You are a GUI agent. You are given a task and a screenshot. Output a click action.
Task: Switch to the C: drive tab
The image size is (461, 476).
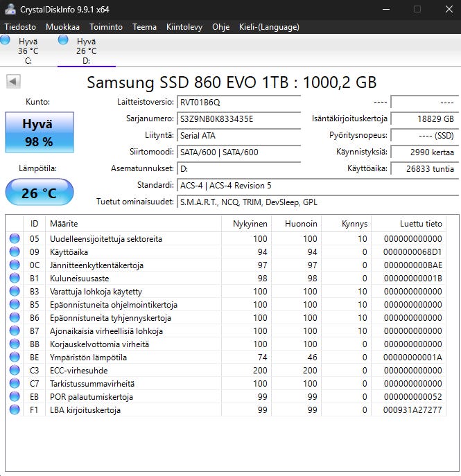tap(28, 51)
